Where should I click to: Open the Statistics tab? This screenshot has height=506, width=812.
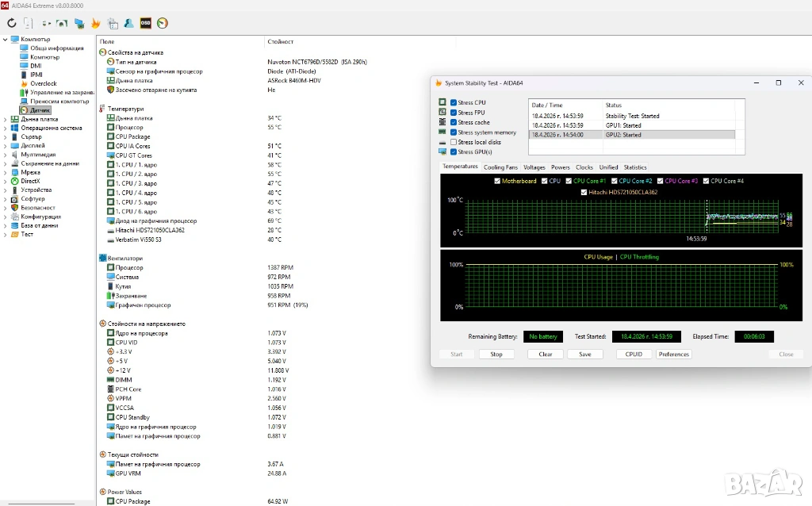[635, 167]
